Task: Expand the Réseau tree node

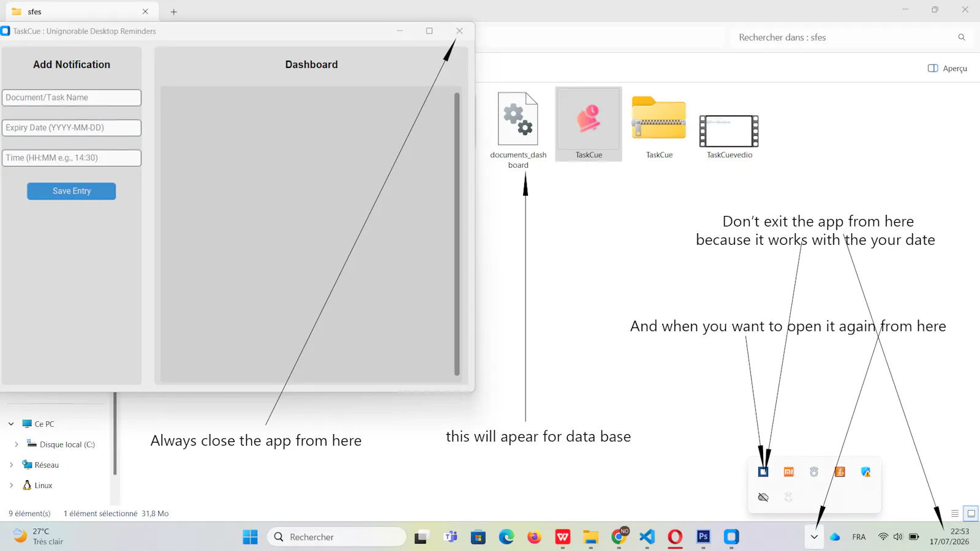Action: click(x=11, y=465)
